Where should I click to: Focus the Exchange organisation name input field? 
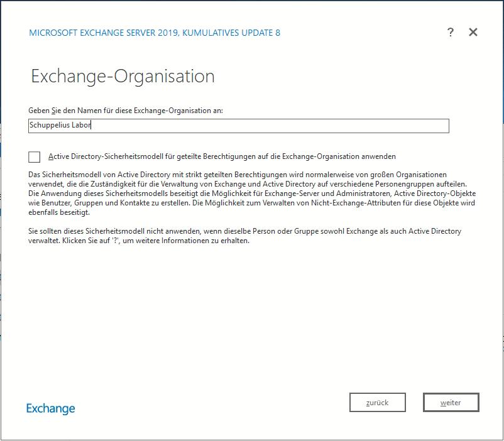239,126
